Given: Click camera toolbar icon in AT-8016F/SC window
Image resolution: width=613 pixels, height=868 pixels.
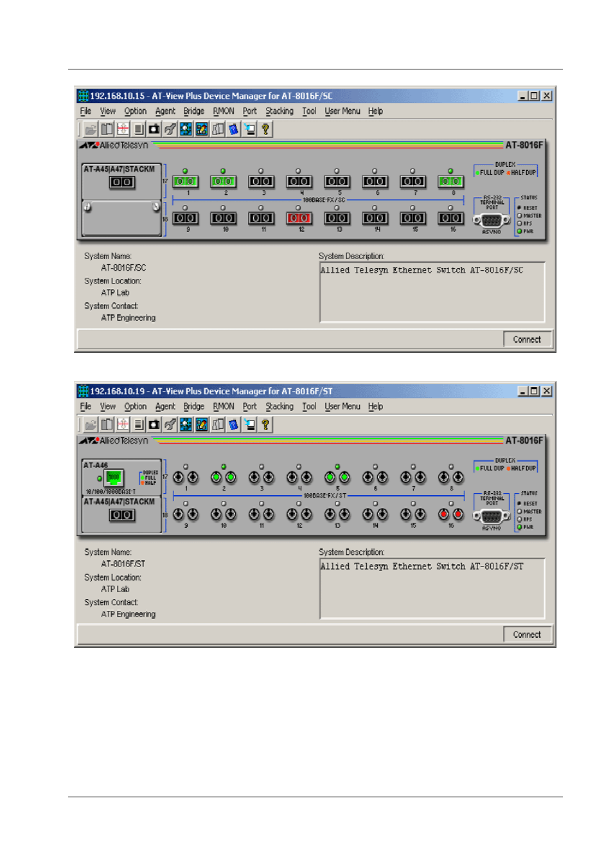Looking at the screenshot, I should pos(154,129).
